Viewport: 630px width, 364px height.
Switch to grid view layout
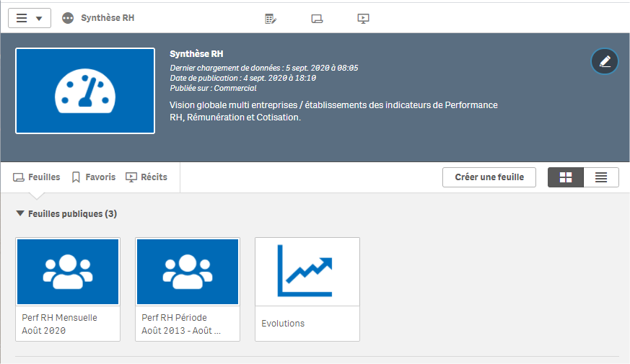566,177
